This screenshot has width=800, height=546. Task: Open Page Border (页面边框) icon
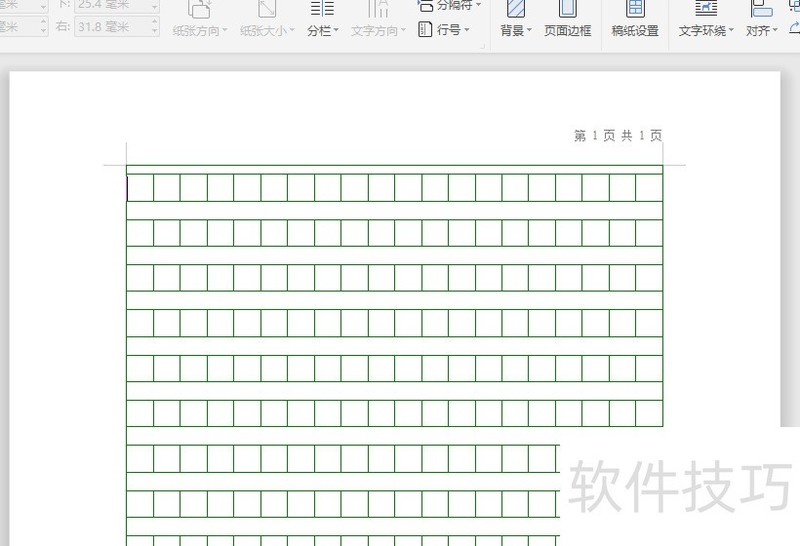tap(567, 9)
